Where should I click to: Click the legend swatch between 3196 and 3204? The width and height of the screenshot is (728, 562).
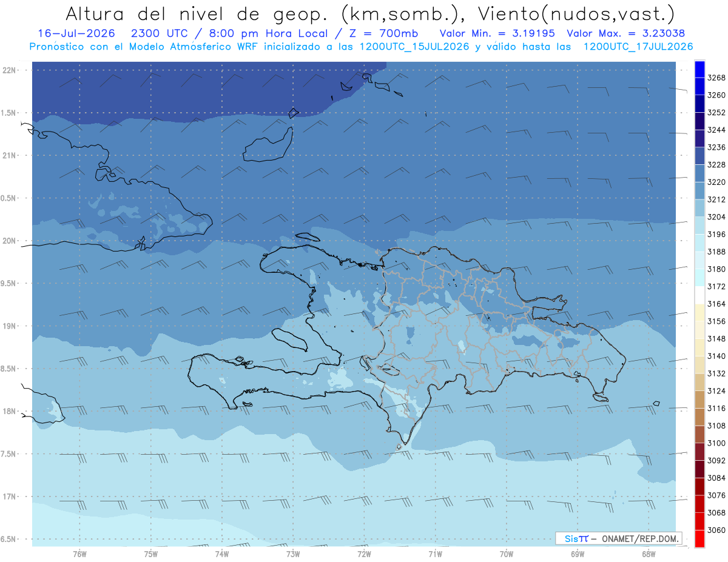point(699,226)
